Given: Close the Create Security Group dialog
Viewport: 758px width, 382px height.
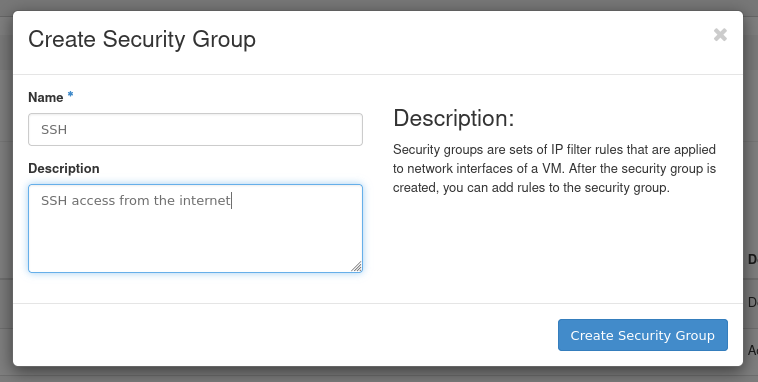Looking at the screenshot, I should (720, 35).
